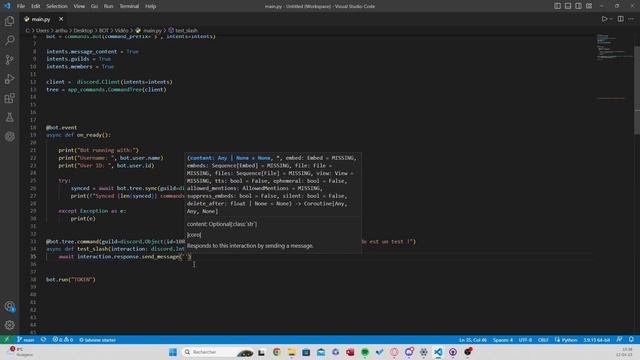Open the Help menu
The width and height of the screenshot is (640, 360).
151,6
